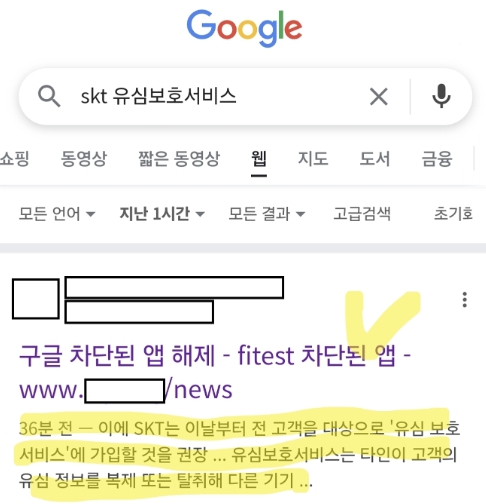Expand the 지난 1시간 time filter
Screen dimensions: 486x504
click(162, 214)
